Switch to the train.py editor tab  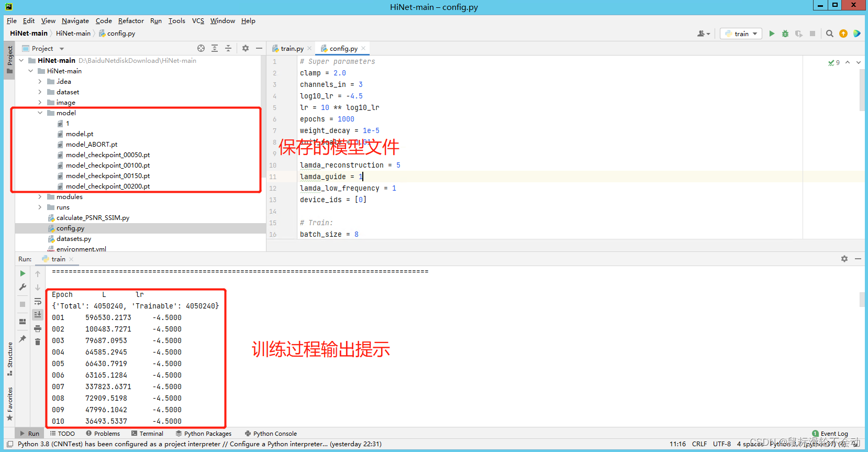point(292,48)
